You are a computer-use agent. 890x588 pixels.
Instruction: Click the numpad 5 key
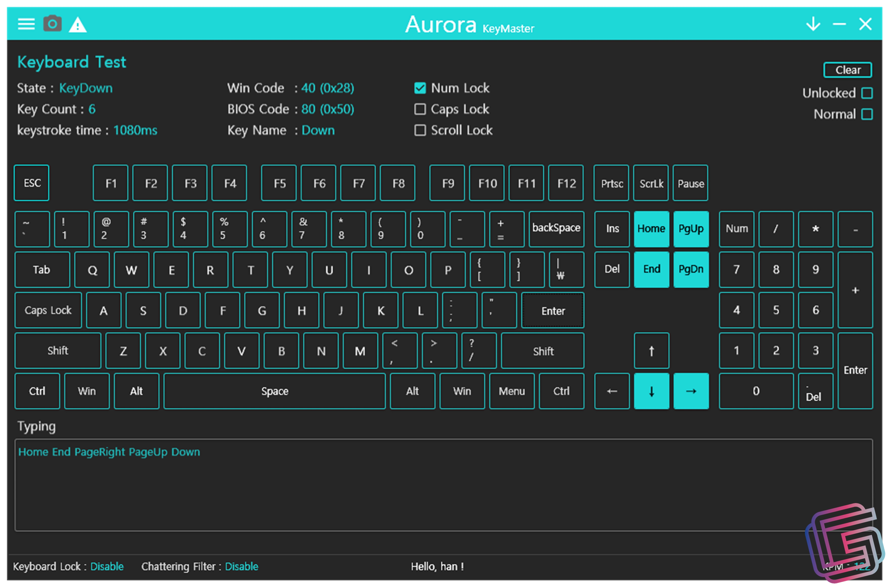click(776, 310)
